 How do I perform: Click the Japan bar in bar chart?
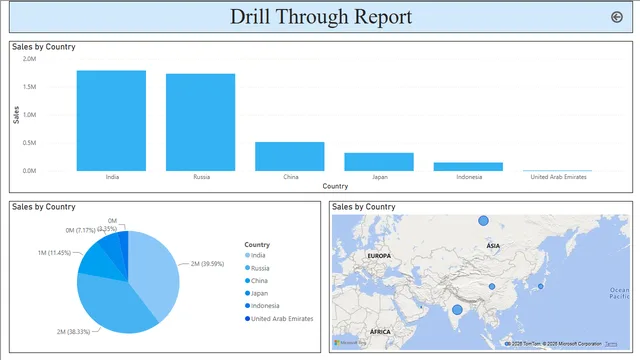click(379, 162)
